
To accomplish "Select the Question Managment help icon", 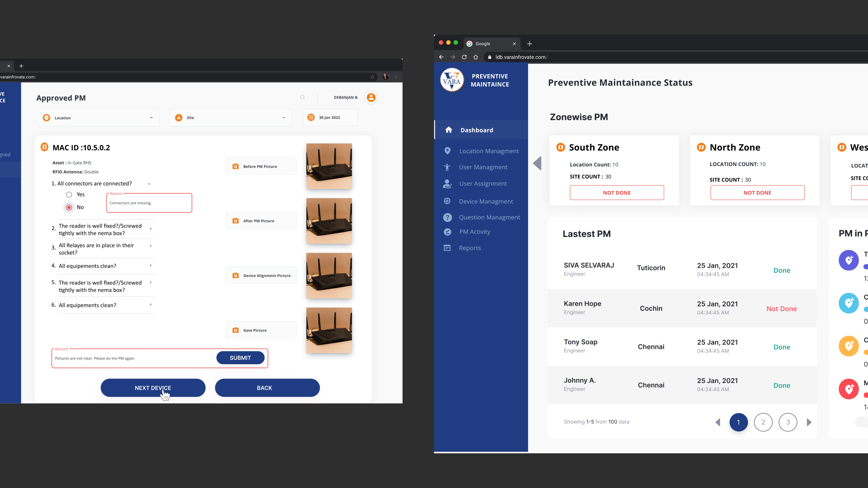I will tap(447, 217).
